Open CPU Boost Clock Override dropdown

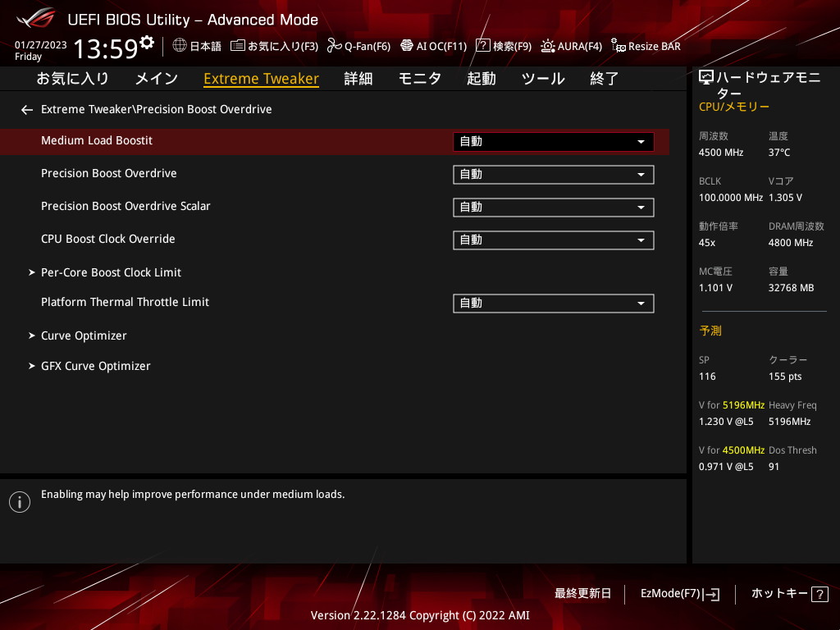[553, 240]
